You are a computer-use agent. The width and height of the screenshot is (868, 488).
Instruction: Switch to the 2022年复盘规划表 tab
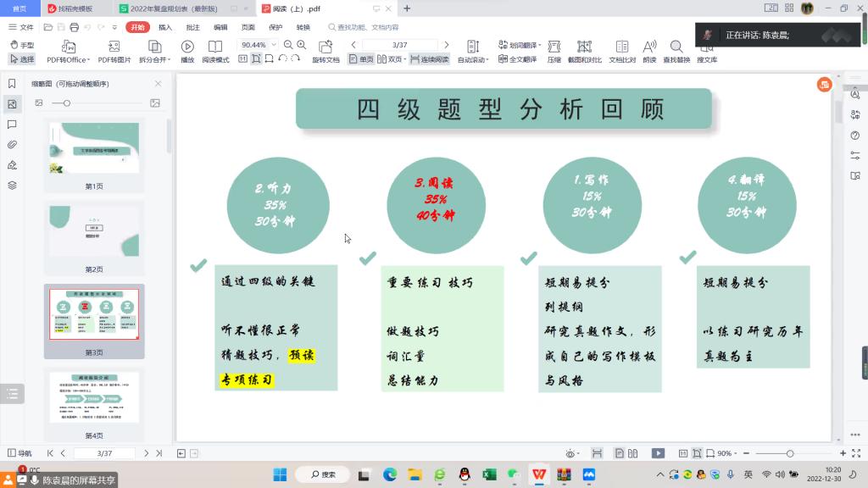(180, 8)
